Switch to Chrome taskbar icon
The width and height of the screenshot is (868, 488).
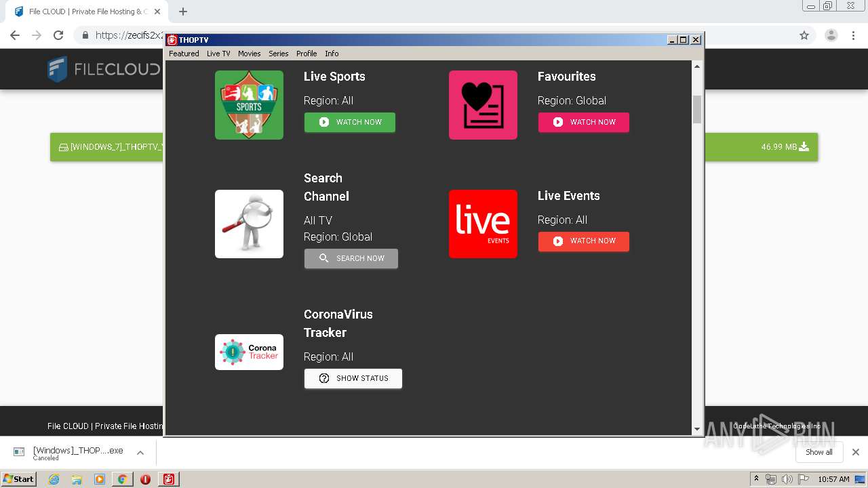(122, 479)
